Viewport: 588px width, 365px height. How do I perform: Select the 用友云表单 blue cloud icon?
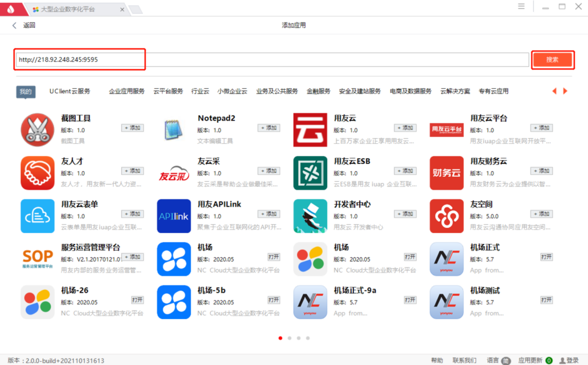[37, 216]
